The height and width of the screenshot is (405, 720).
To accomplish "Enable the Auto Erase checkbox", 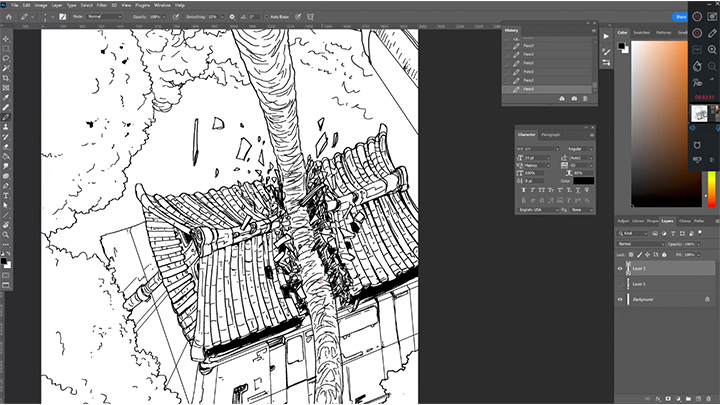I will click(266, 17).
